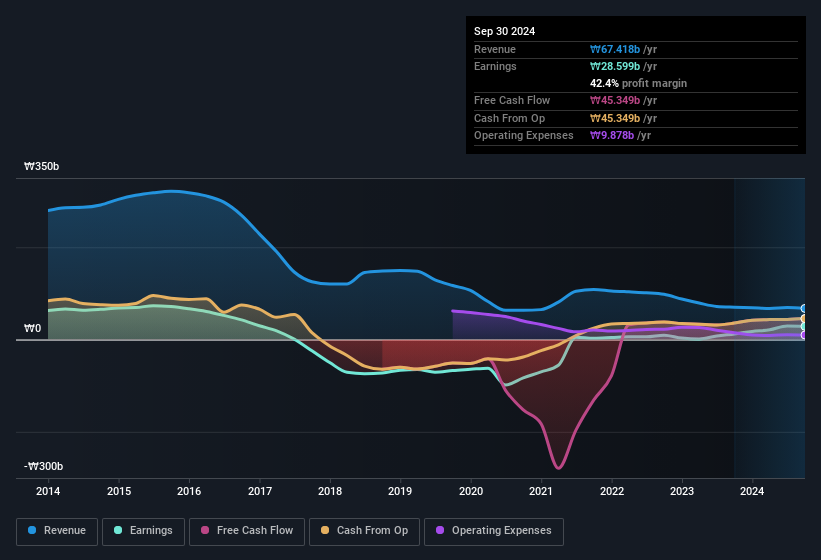Screen dimensions: 821x560
Task: Click the Free Cash Flow ₩45.349b value
Action: tap(615, 100)
